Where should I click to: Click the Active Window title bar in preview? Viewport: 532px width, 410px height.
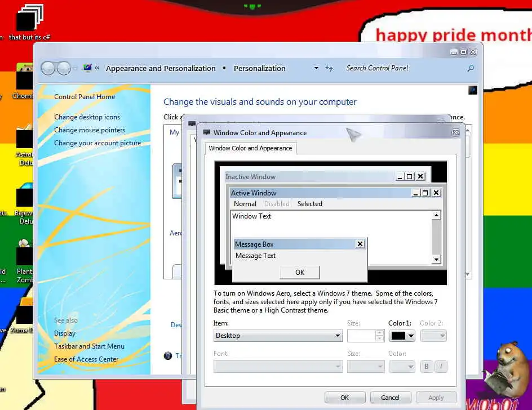pyautogui.click(x=320, y=193)
